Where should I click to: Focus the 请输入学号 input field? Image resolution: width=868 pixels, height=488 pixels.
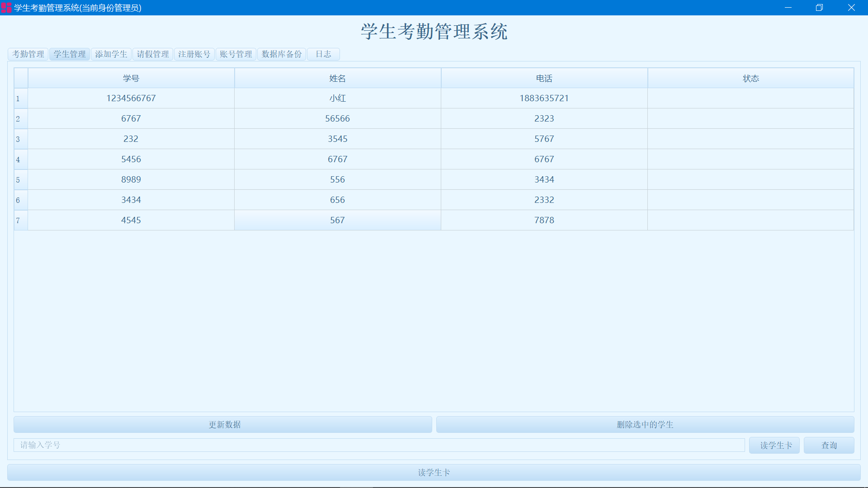[x=379, y=446]
